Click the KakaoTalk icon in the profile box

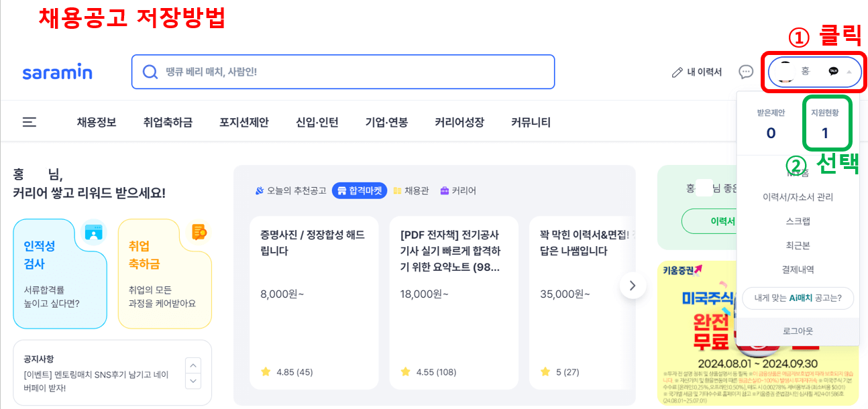point(832,71)
